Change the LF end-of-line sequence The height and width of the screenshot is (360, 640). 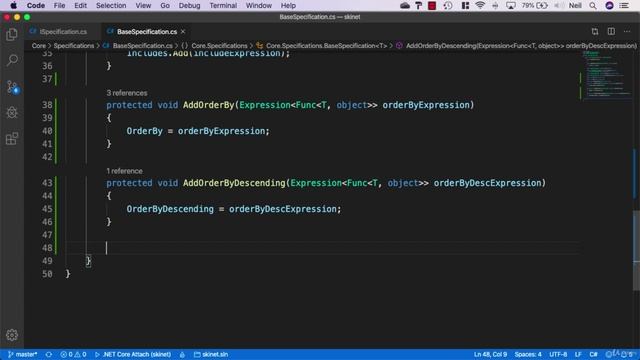(578, 354)
